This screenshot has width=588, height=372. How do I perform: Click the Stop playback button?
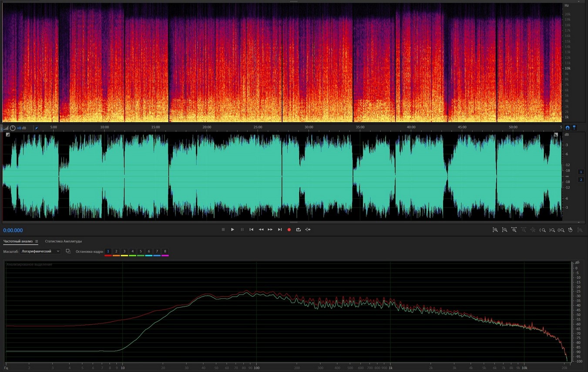pyautogui.click(x=223, y=230)
